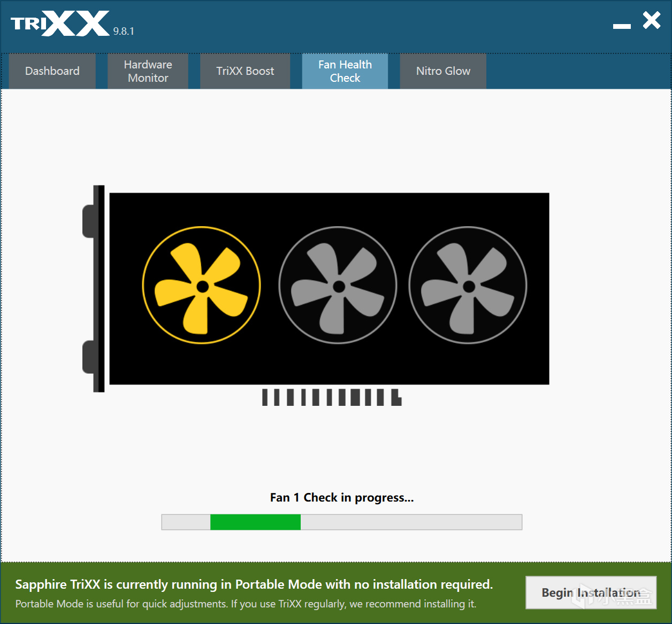Select the Fan Health Check tab
Viewport: 672px width, 624px height.
(345, 71)
